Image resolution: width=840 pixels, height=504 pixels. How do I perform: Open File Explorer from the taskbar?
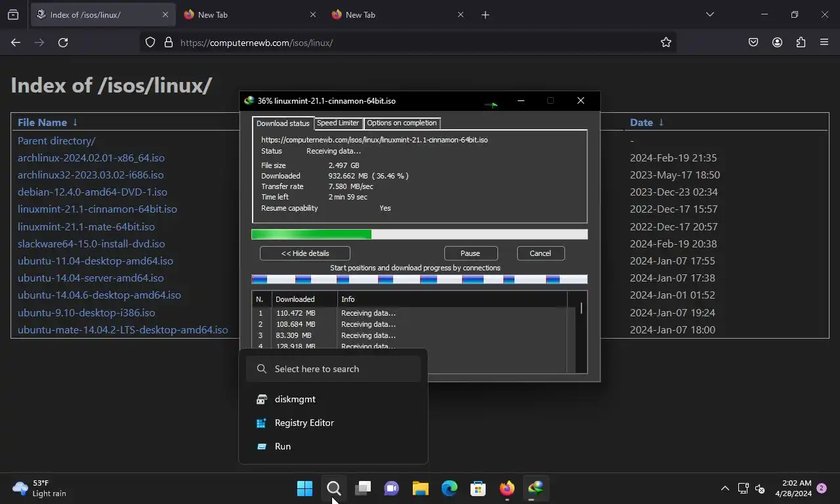420,488
